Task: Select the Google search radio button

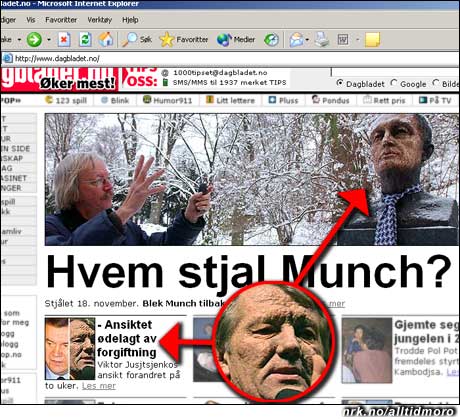Action: tap(394, 82)
